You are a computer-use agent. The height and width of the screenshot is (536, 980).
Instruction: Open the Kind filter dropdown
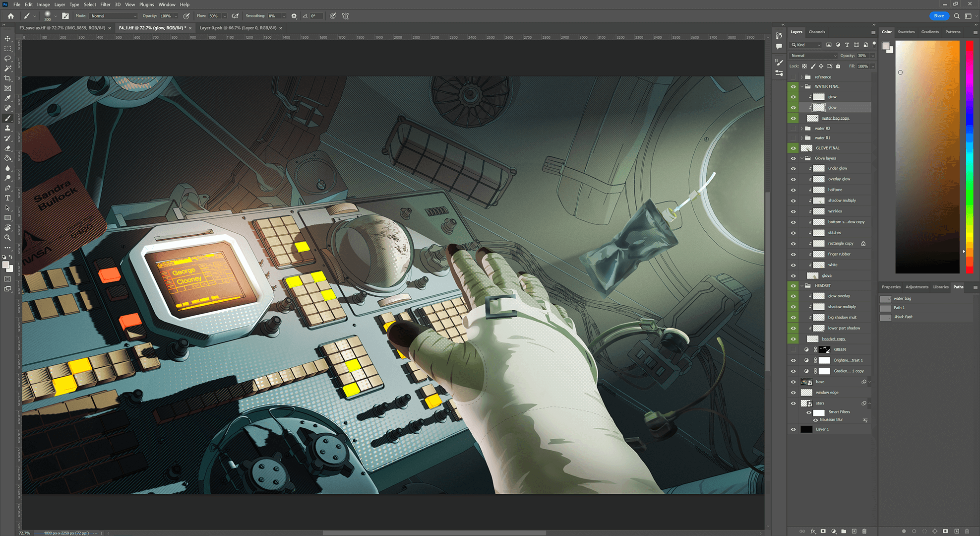(806, 45)
